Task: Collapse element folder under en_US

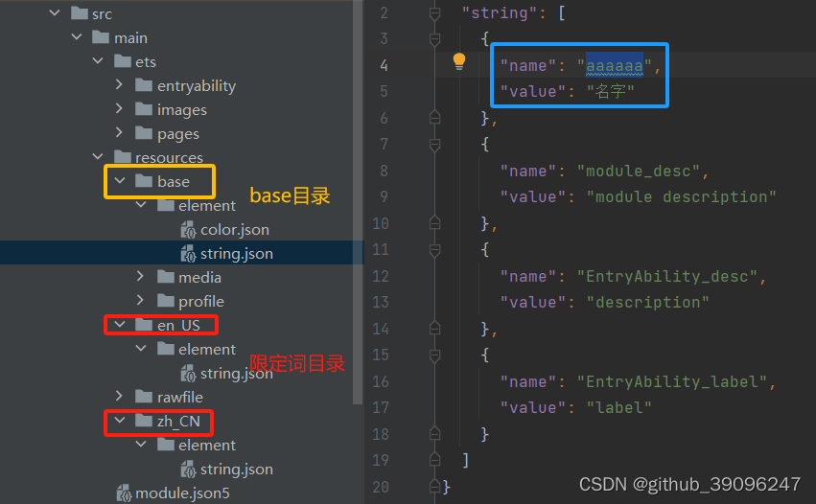Action: (x=141, y=348)
